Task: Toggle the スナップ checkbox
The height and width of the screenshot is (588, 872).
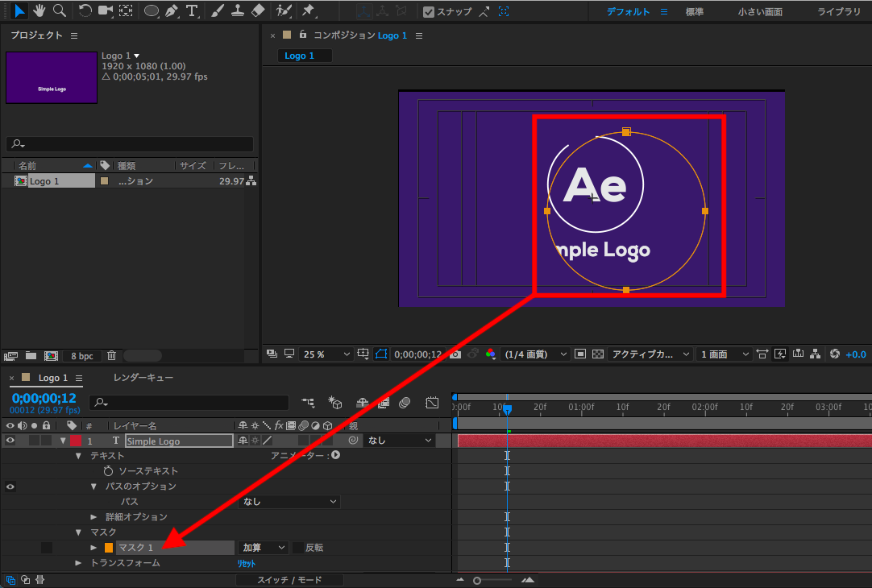Action: pyautogui.click(x=429, y=12)
